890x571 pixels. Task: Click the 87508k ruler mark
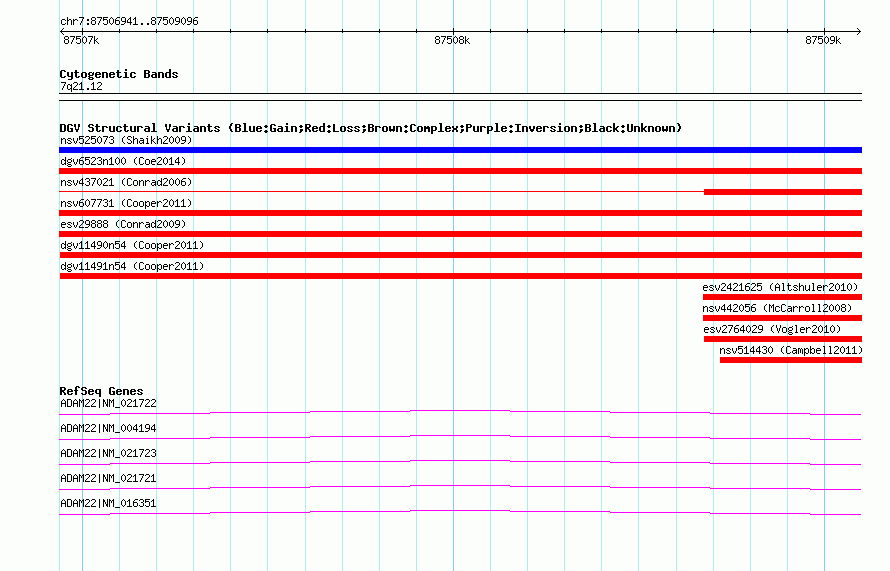coord(452,40)
